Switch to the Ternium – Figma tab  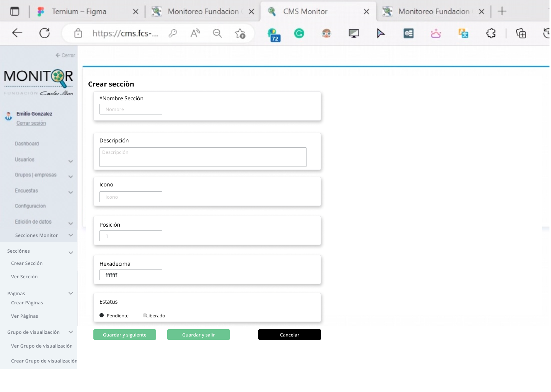[x=79, y=11]
